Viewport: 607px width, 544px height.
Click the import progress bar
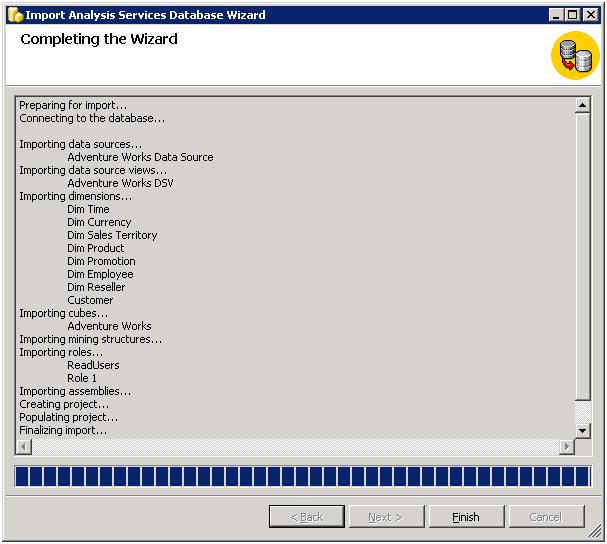click(x=303, y=476)
